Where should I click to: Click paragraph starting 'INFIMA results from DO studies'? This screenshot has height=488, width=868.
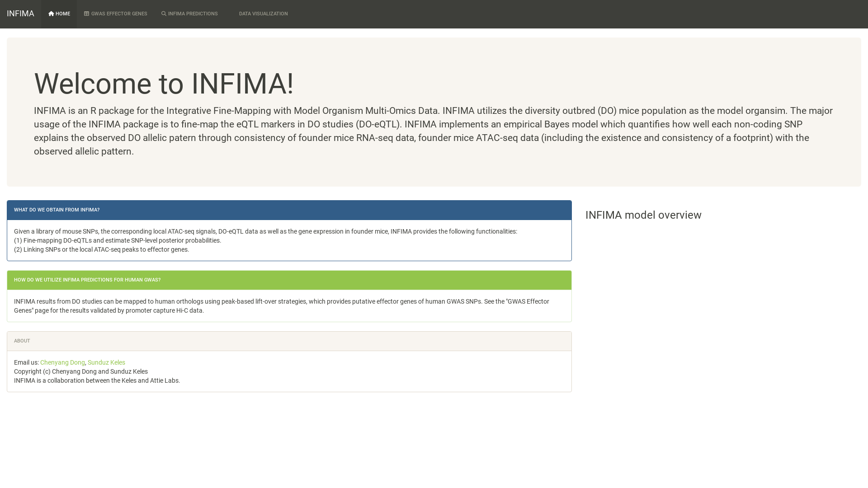tap(282, 306)
